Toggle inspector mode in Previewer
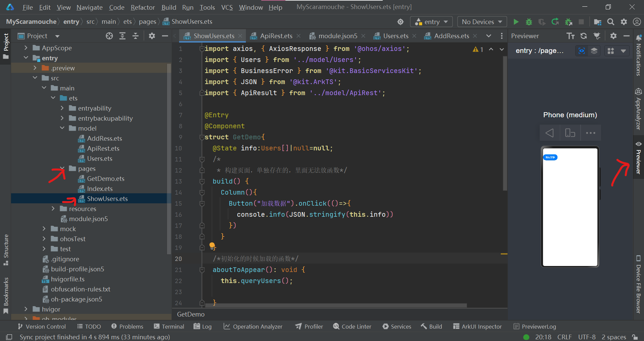Image resolution: width=644 pixels, height=341 pixels. click(582, 51)
